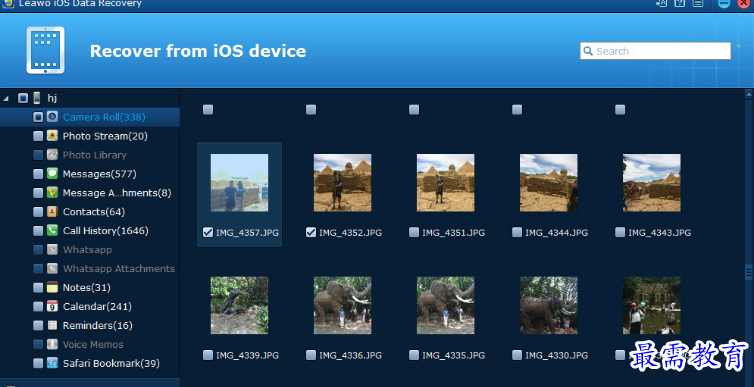Open the menu list icon in title bar
The image size is (754, 387).
pyautogui.click(x=697, y=3)
